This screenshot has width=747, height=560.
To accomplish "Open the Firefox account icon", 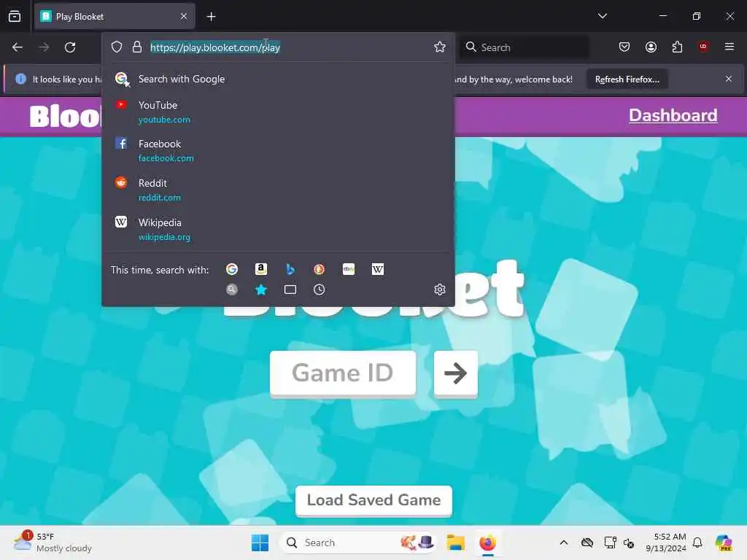I will point(651,47).
